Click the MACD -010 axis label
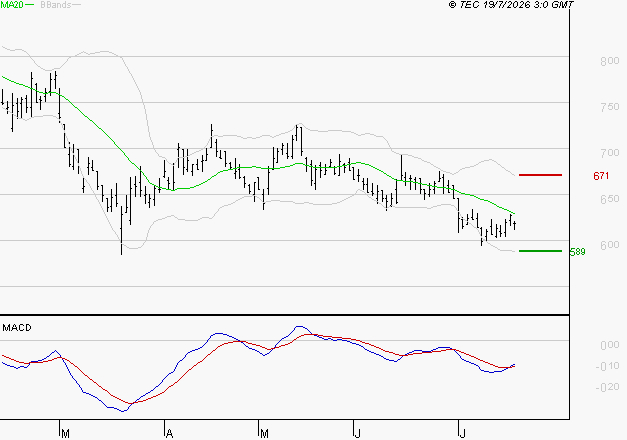627x440 pixels. (607, 366)
